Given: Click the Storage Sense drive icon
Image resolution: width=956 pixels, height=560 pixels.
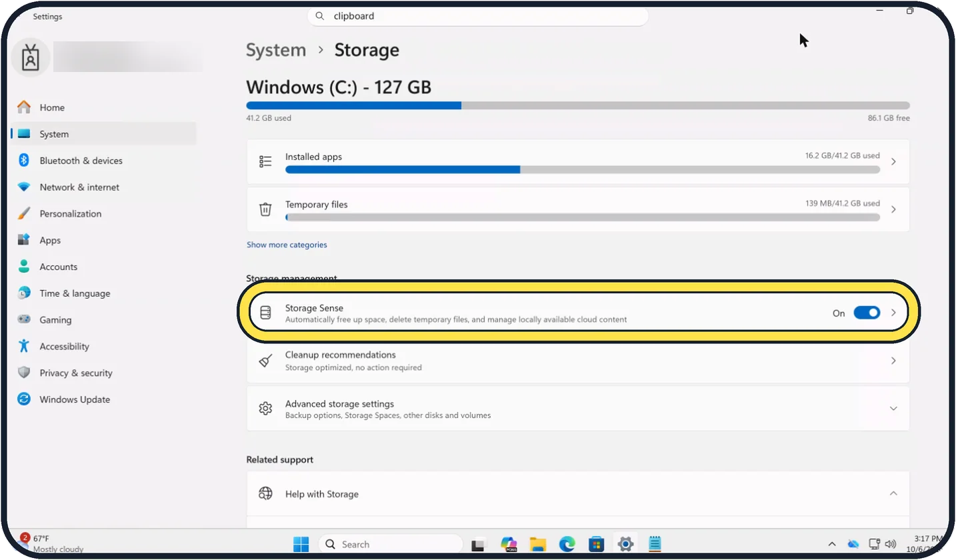Looking at the screenshot, I should (265, 313).
